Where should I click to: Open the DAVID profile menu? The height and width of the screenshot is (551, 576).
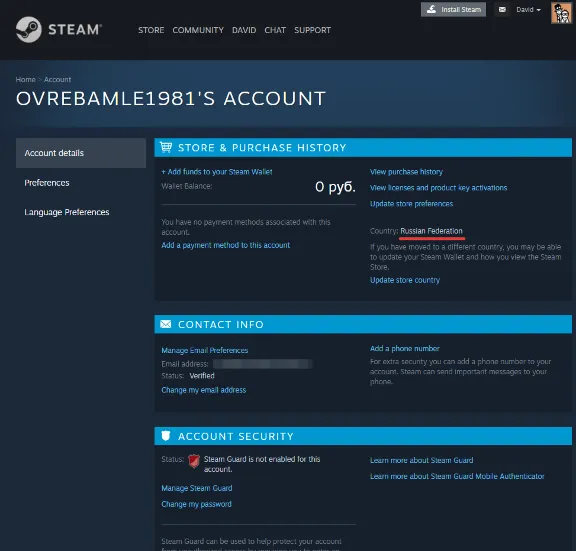click(x=244, y=30)
